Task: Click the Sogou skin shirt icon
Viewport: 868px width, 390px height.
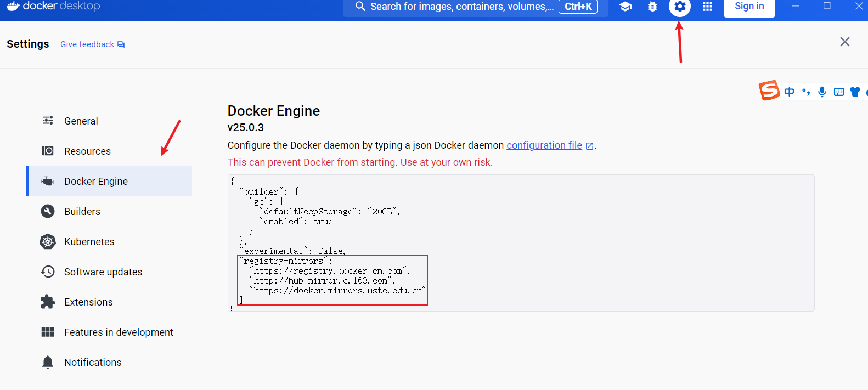Action: 855,92
